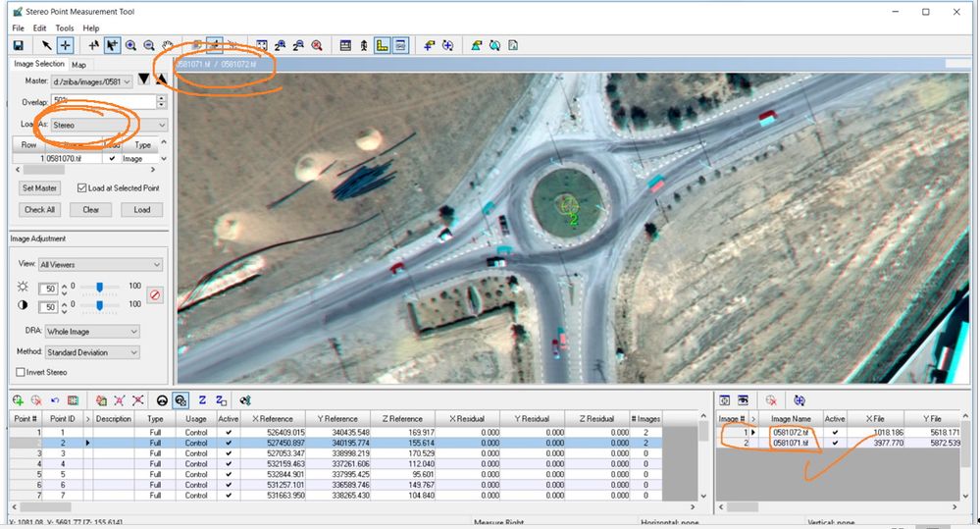Open the Tools menu

coord(65,28)
